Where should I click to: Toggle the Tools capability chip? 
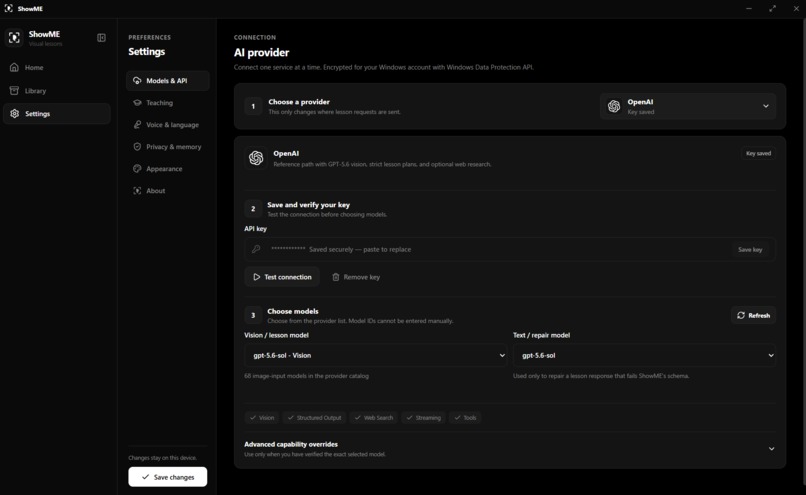click(465, 418)
